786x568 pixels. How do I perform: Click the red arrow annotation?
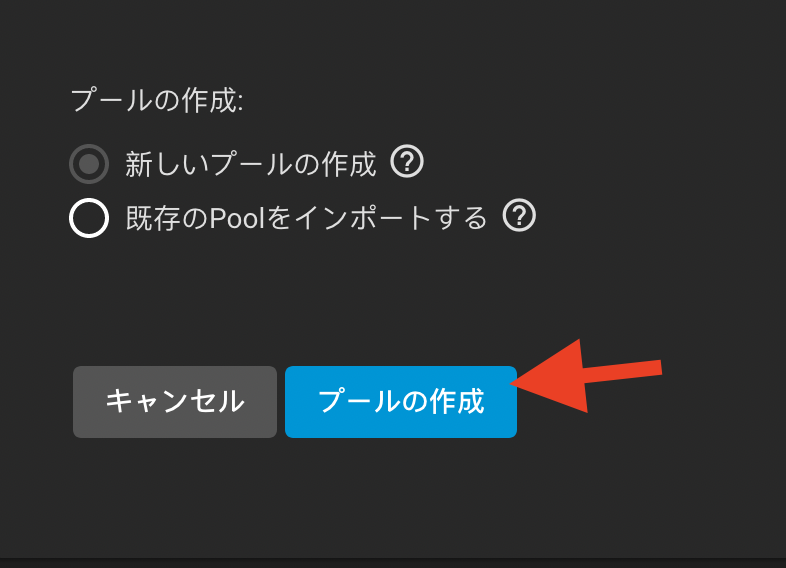(x=585, y=376)
